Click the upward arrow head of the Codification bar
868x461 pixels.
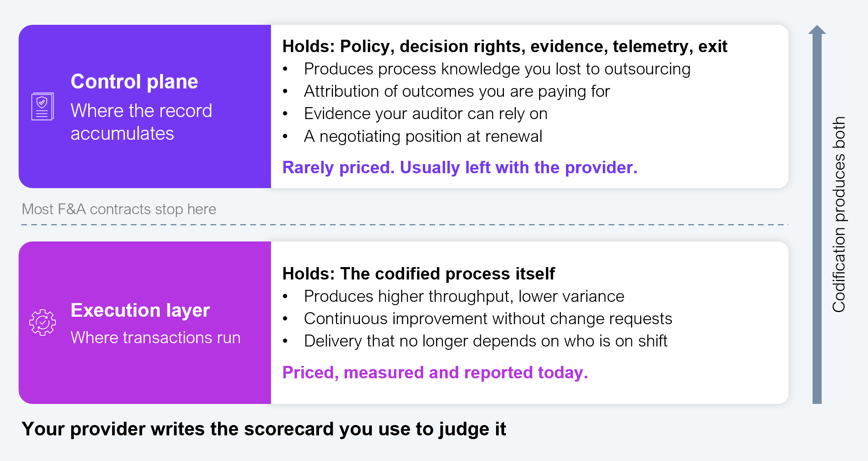click(817, 30)
